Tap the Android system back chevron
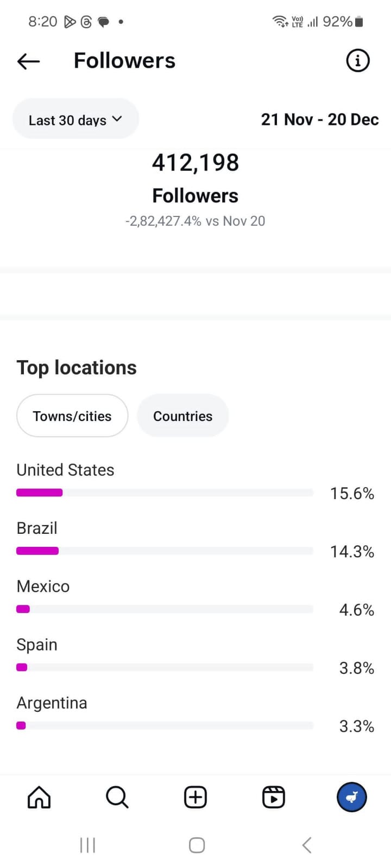 pos(307,845)
